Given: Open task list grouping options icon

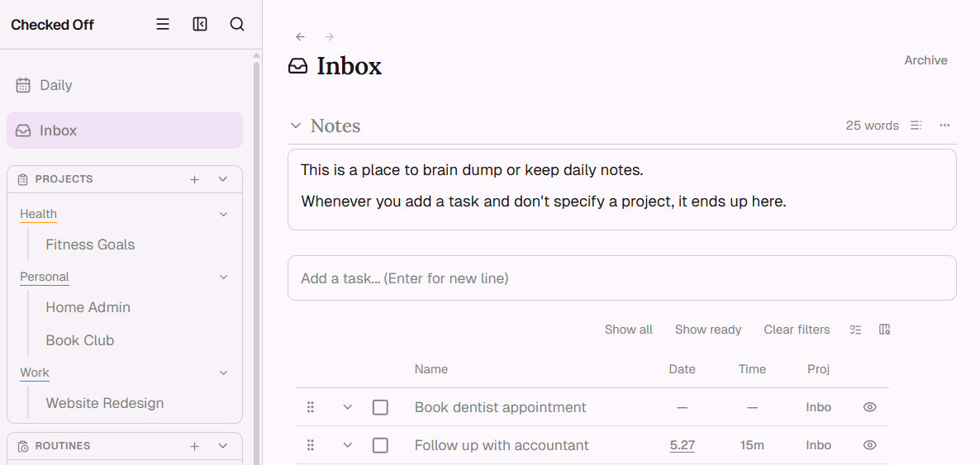Looking at the screenshot, I should pyautogui.click(x=855, y=330).
